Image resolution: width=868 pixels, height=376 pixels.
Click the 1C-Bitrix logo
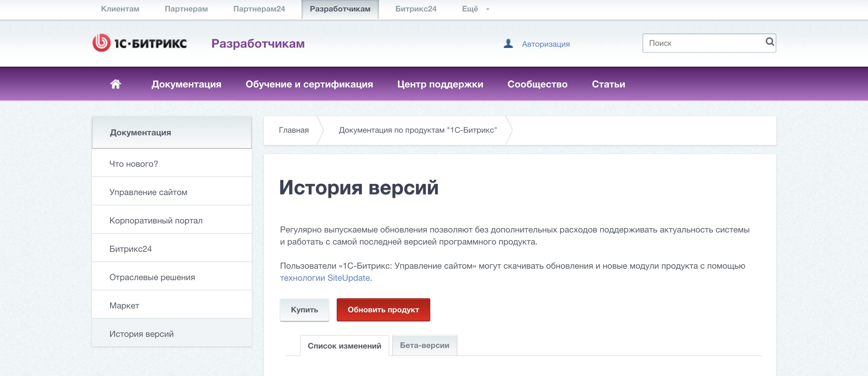140,43
